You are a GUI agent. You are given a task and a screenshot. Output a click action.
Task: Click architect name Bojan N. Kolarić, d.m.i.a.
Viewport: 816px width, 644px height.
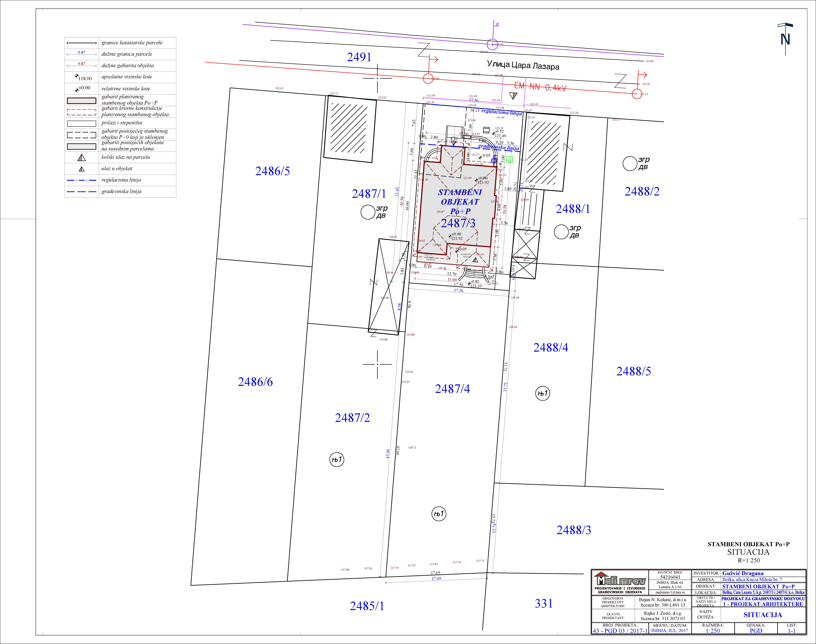[663, 600]
